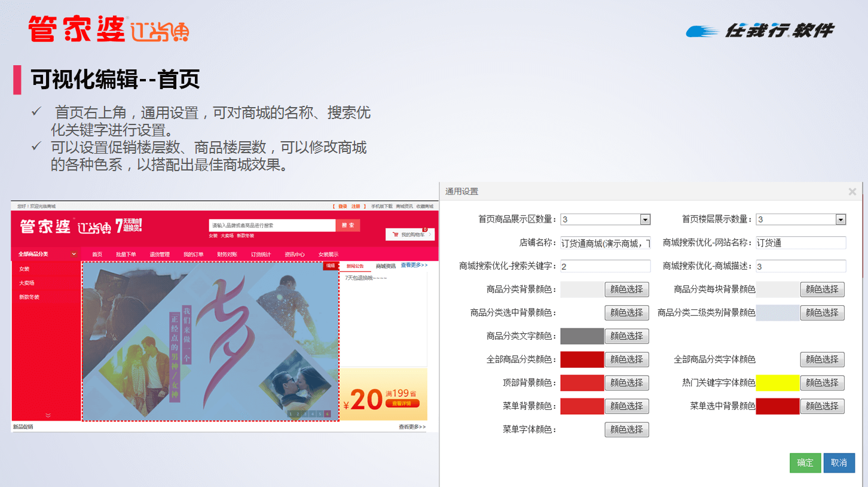868x487 pixels.
Task: Click the 编辑 tag on the banner
Action: click(331, 266)
